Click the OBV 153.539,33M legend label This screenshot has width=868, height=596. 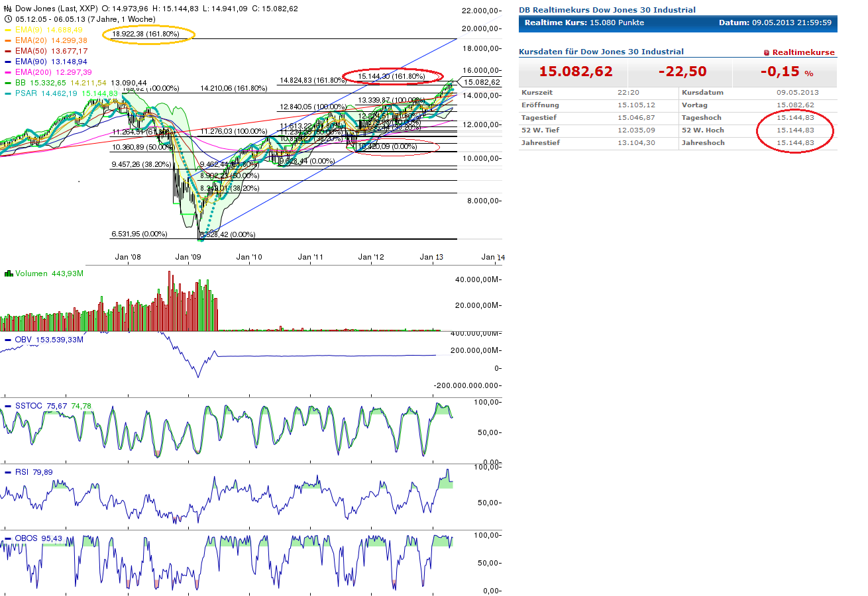pyautogui.click(x=49, y=340)
